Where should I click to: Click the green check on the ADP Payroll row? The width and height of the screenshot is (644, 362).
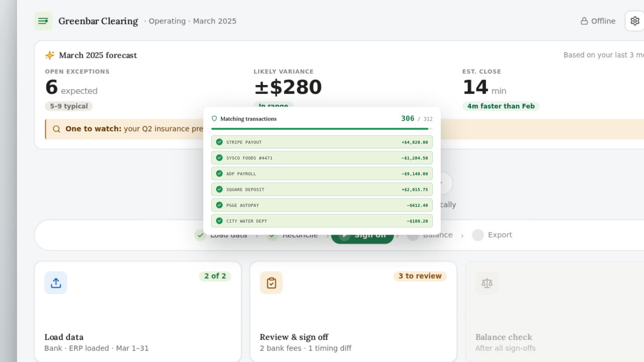point(219,173)
